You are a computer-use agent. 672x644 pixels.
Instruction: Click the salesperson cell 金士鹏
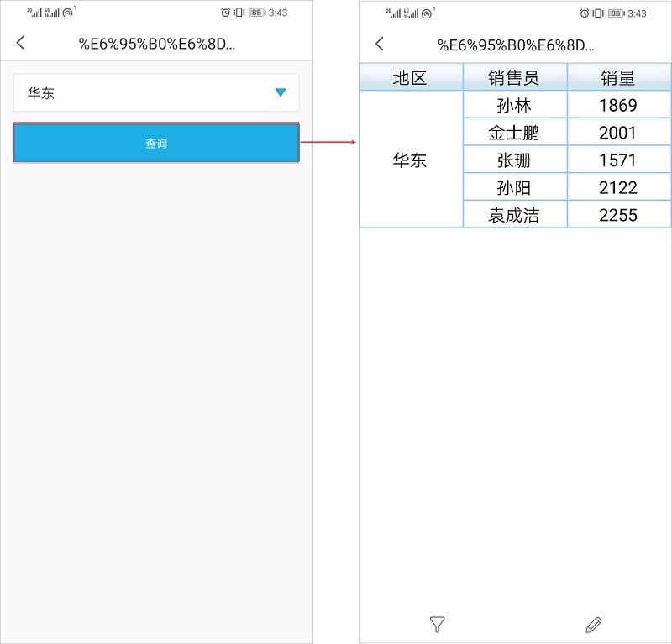[515, 132]
